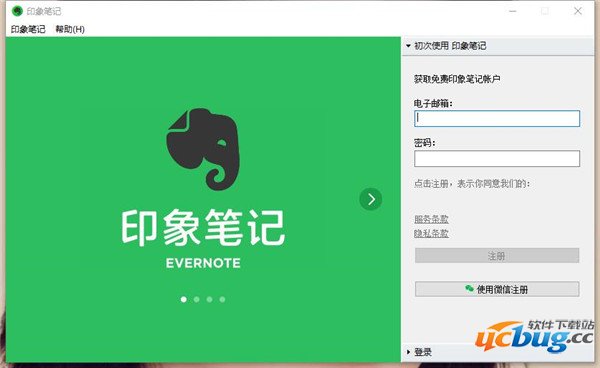This screenshot has width=600, height=368.
Task: Click the EVERNOTE wordmark text
Action: point(203,263)
